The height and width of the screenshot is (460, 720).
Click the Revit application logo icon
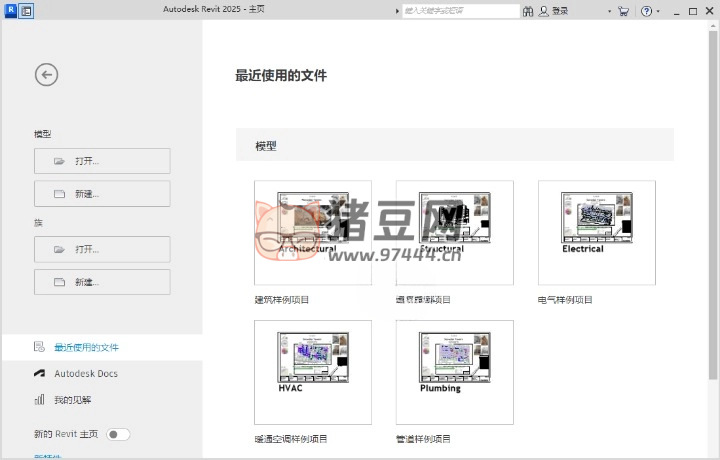pyautogui.click(x=9, y=11)
